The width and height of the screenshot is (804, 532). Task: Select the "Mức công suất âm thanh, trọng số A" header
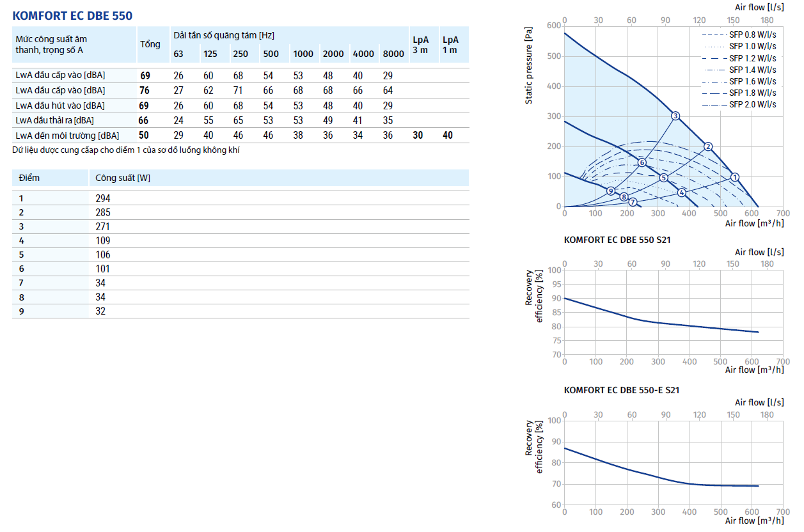(x=51, y=44)
